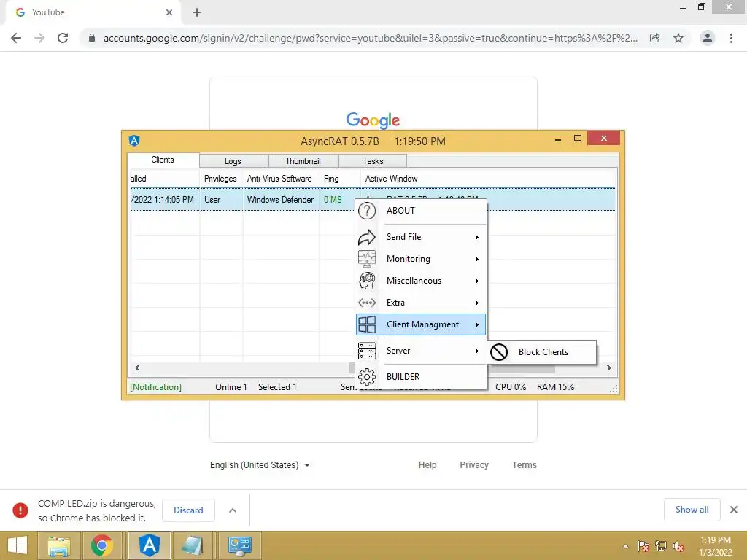Click the Client Managment windows icon

pyautogui.click(x=367, y=324)
